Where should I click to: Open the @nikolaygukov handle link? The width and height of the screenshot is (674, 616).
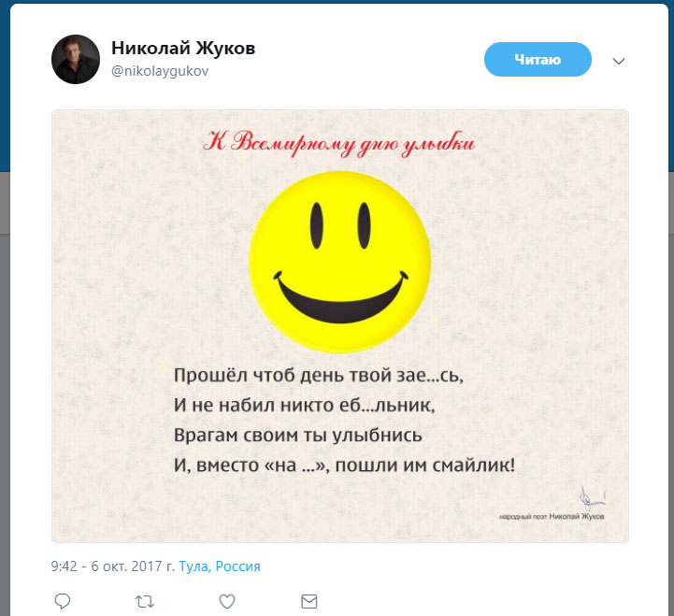[x=160, y=71]
